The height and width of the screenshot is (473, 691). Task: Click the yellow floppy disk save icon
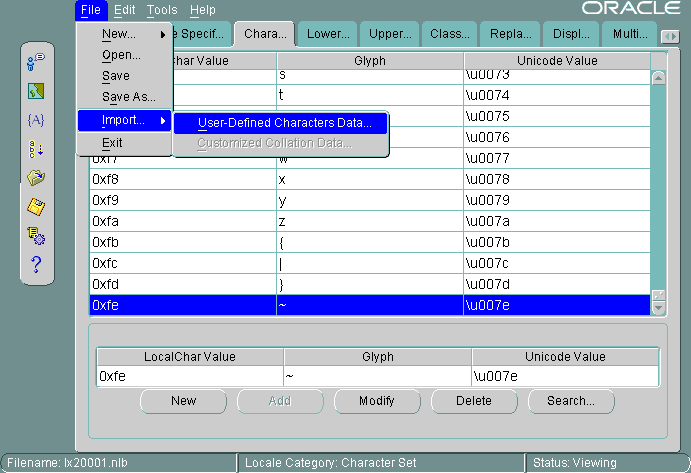coord(36,207)
